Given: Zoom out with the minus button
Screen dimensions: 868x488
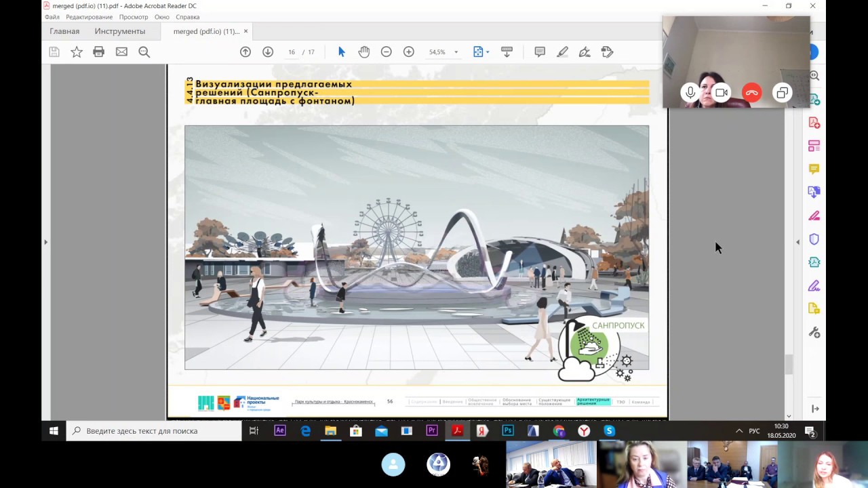Looking at the screenshot, I should coord(387,52).
